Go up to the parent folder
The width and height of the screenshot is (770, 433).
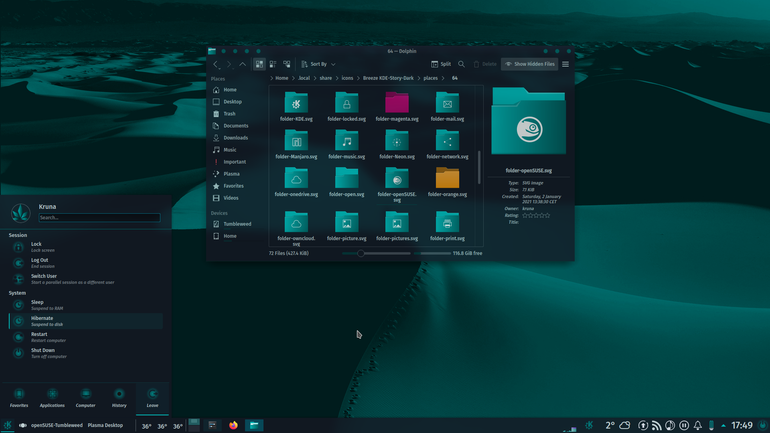pyautogui.click(x=243, y=64)
